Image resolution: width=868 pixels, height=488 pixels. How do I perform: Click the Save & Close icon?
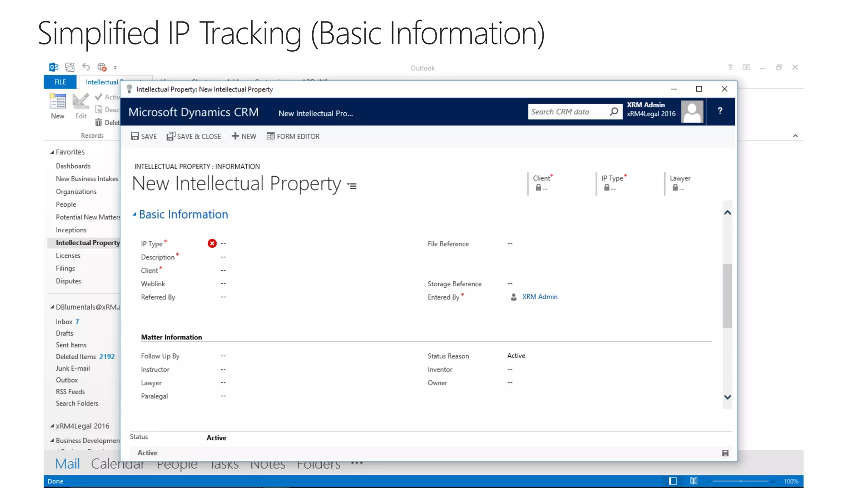point(171,136)
